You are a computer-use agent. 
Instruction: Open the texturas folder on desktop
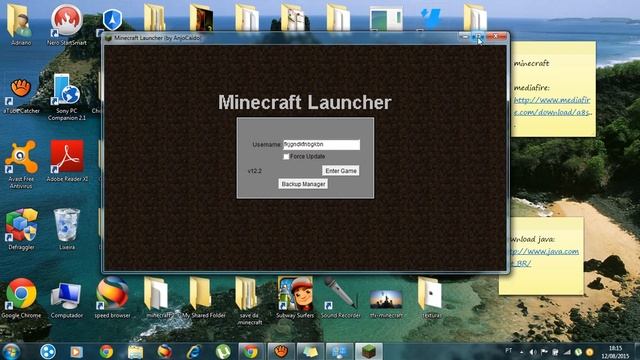(x=431, y=298)
